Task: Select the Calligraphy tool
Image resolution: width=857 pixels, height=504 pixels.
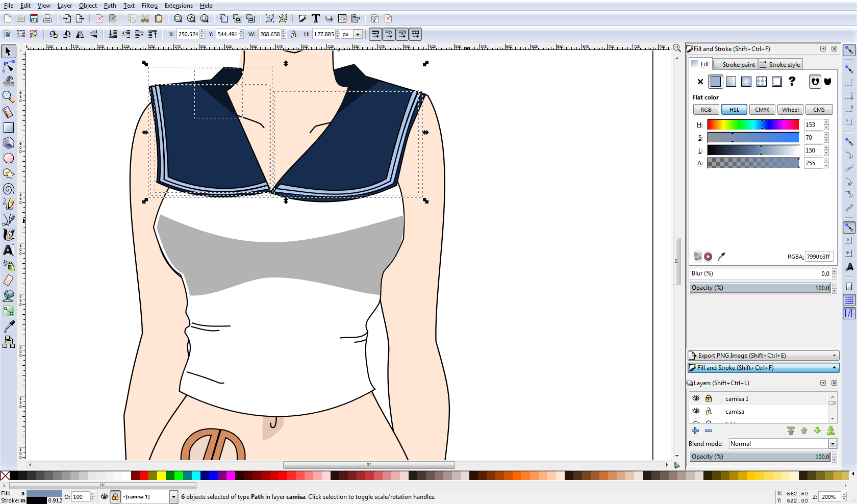Action: [x=8, y=235]
